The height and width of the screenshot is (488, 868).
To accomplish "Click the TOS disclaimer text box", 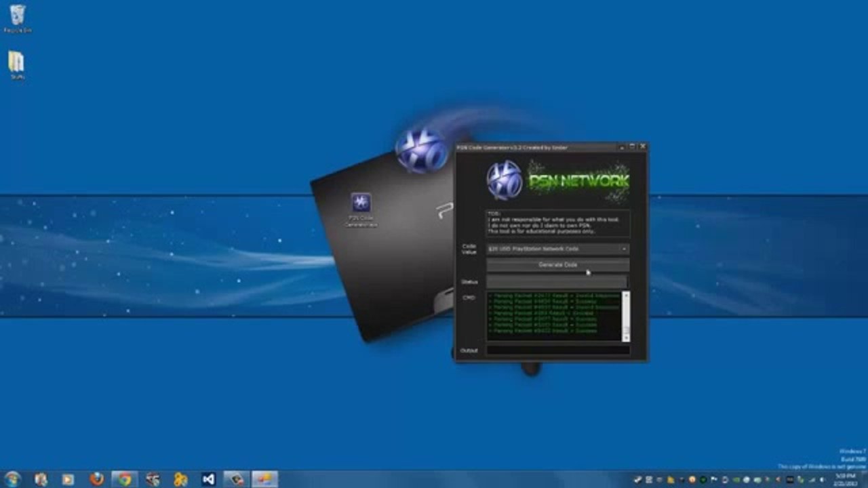I will [557, 223].
